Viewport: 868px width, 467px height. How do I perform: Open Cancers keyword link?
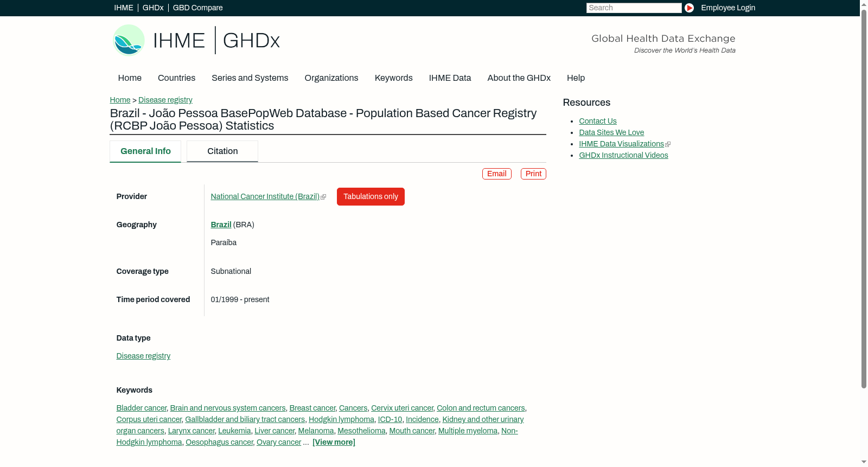coord(353,408)
